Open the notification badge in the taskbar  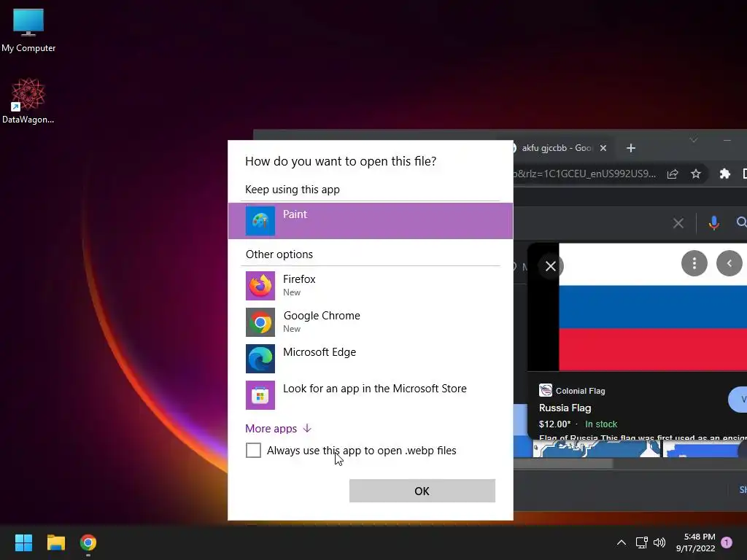(x=727, y=542)
